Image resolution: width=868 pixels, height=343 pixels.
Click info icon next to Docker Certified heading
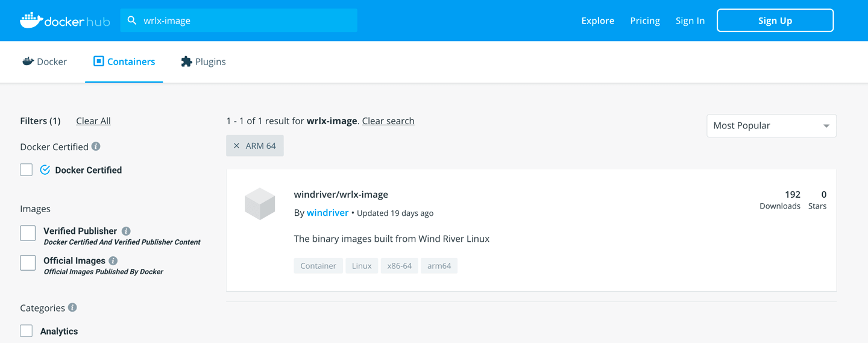pos(96,146)
